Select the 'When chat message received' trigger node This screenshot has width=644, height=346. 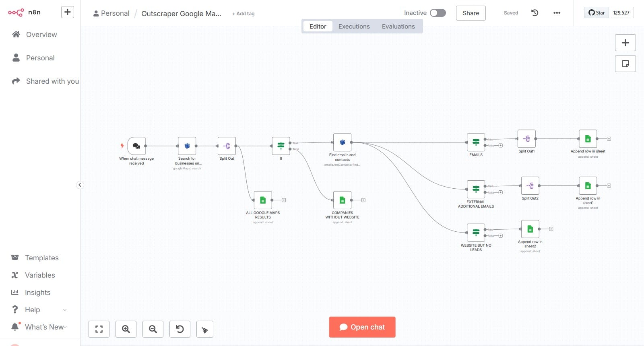[x=136, y=146]
